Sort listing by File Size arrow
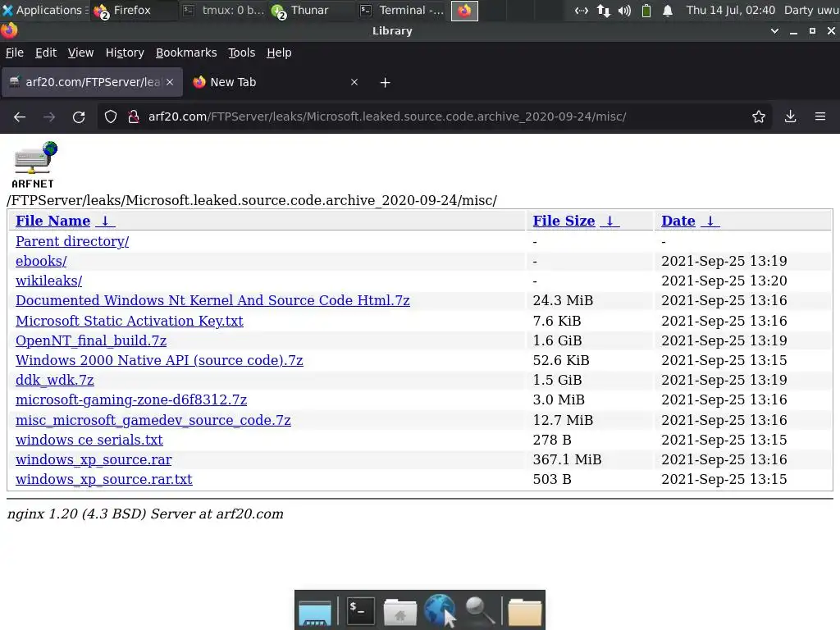 (609, 221)
